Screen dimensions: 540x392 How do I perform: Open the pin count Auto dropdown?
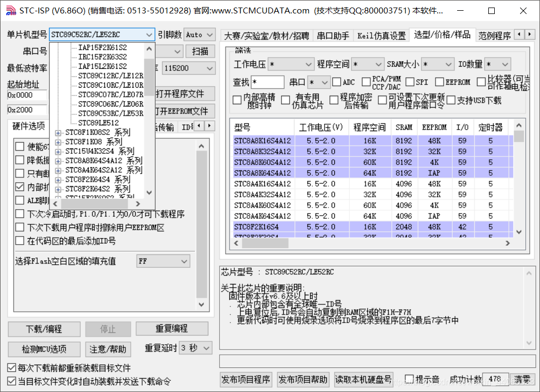tap(199, 35)
